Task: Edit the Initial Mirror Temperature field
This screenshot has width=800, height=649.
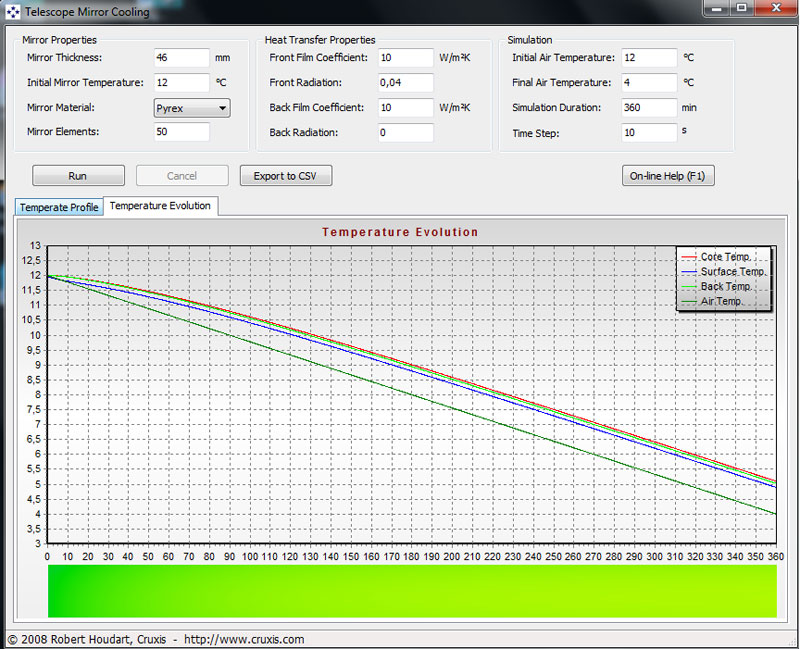Action: 182,83
